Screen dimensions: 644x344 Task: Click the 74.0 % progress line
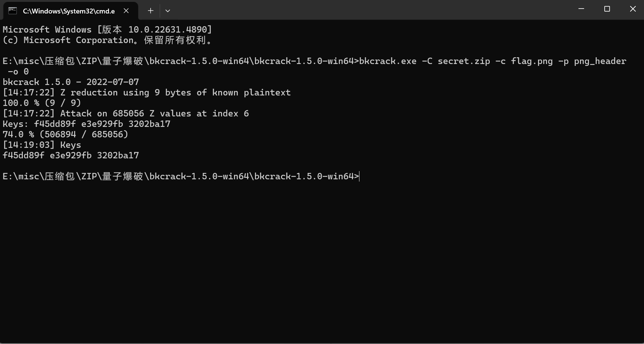click(x=66, y=134)
